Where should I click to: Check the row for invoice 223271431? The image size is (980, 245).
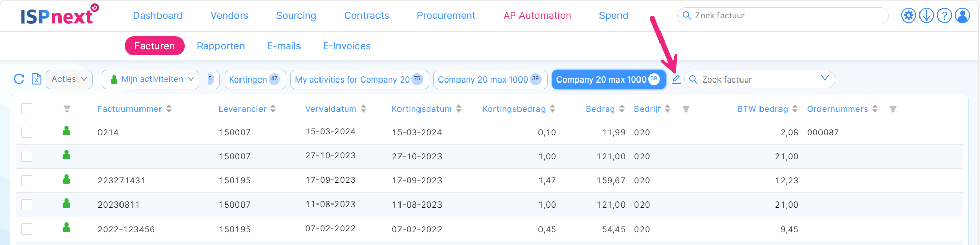point(27,180)
